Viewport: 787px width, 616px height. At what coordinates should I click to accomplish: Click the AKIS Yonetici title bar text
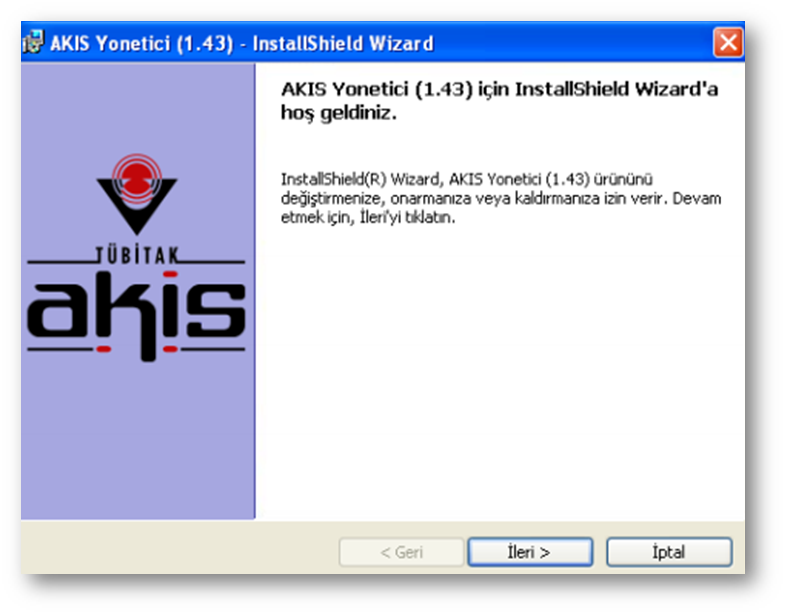click(242, 43)
